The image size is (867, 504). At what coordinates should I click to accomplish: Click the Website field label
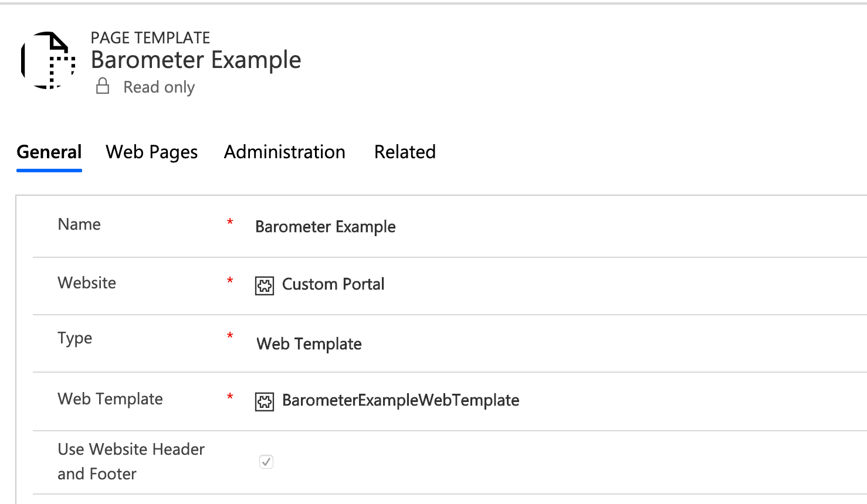87,283
